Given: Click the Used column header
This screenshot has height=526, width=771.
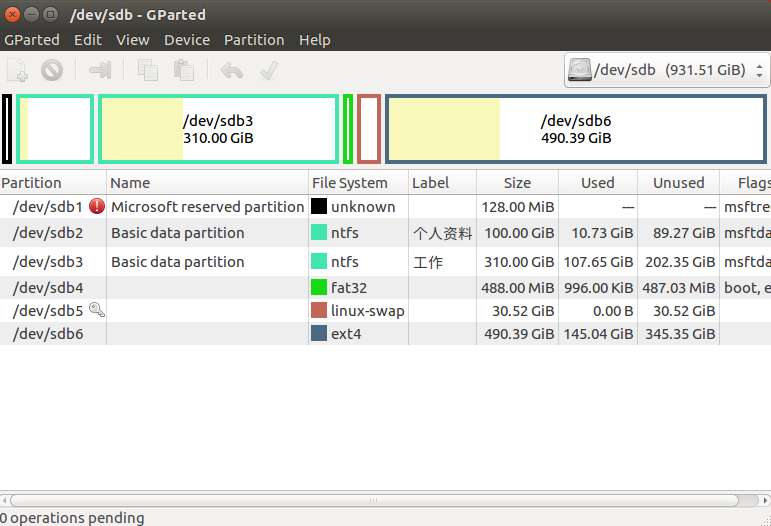Looking at the screenshot, I should click(x=598, y=182).
